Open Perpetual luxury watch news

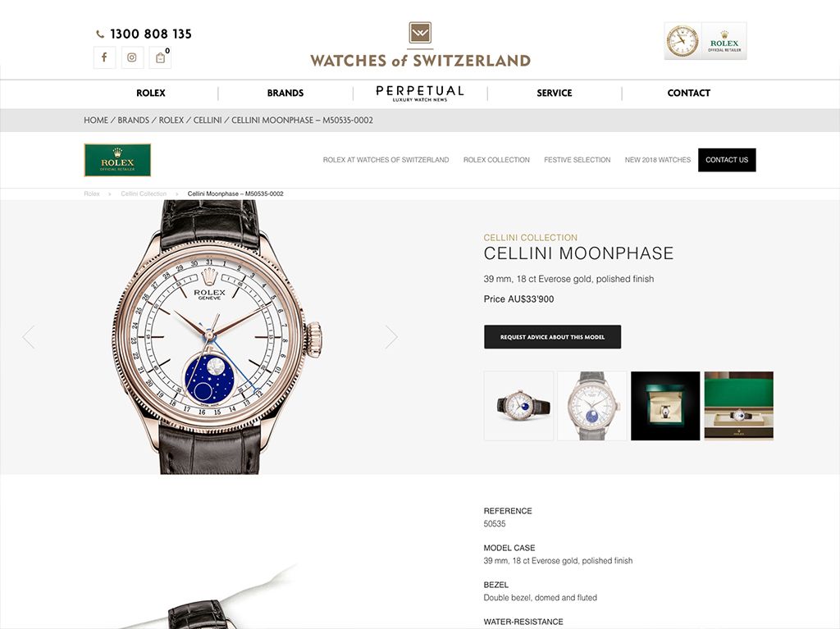(x=420, y=93)
